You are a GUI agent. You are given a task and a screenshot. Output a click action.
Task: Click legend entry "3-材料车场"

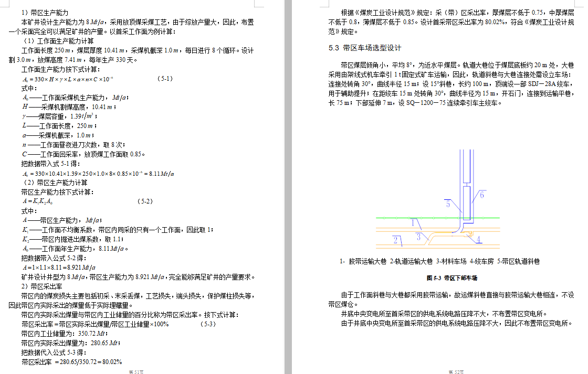(x=451, y=261)
